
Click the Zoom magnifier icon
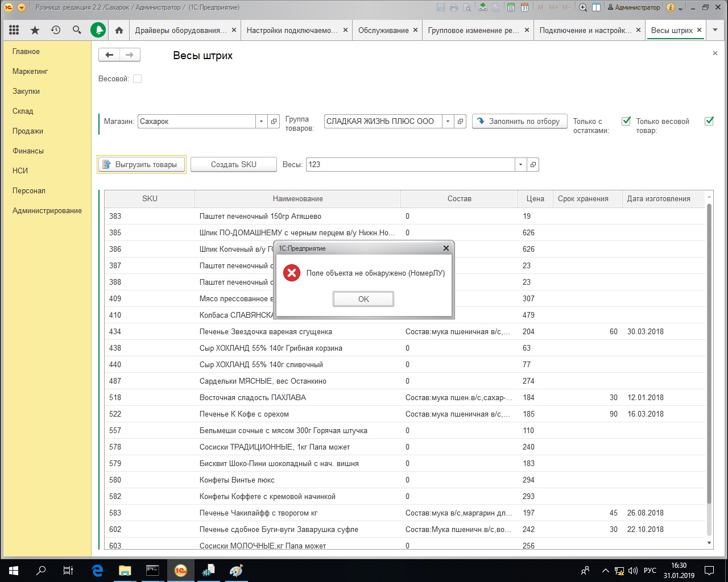coord(583,7)
